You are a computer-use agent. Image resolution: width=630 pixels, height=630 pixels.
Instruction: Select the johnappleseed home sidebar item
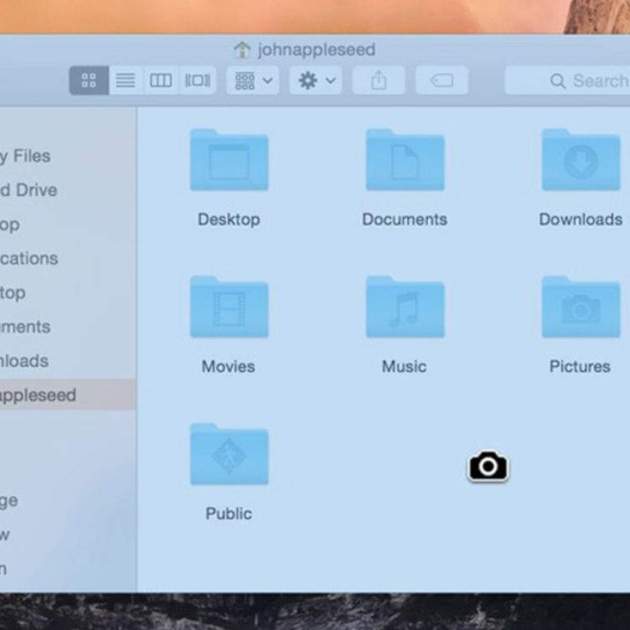click(x=40, y=395)
